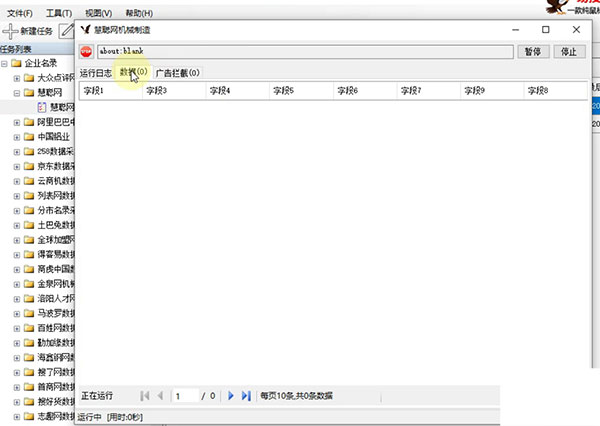The width and height of the screenshot is (600, 426).
Task: Open the 文件(F) menu
Action: click(20, 13)
